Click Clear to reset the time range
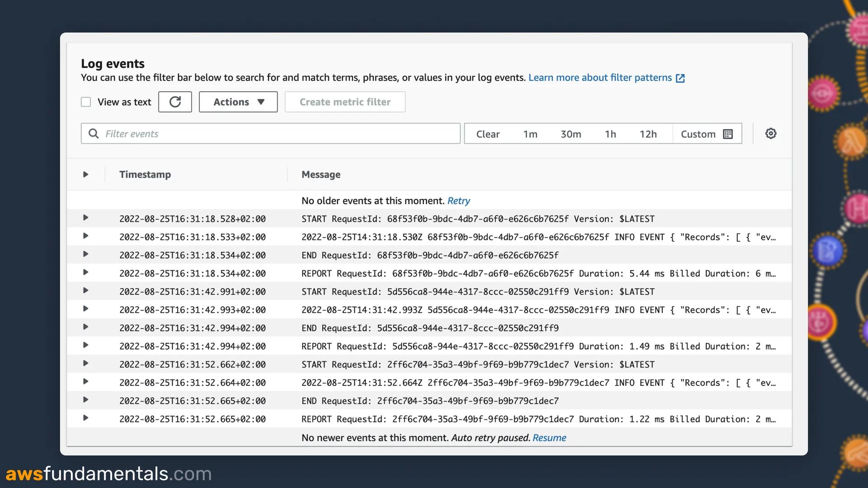868x488 pixels. coord(488,134)
